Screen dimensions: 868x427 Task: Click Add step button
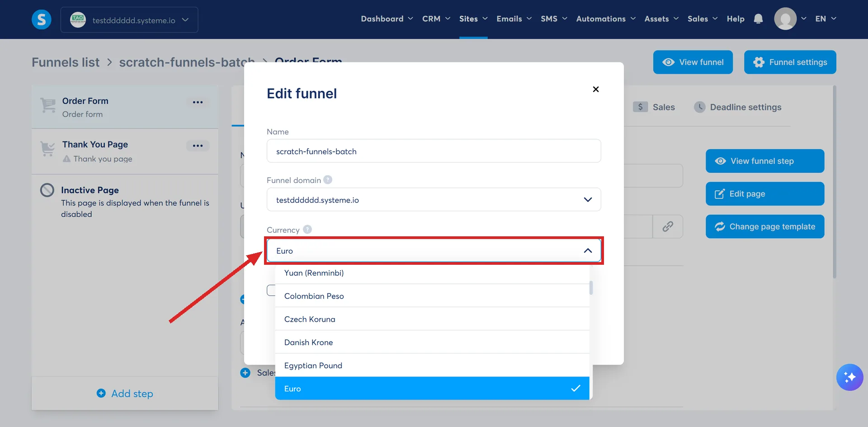(125, 393)
